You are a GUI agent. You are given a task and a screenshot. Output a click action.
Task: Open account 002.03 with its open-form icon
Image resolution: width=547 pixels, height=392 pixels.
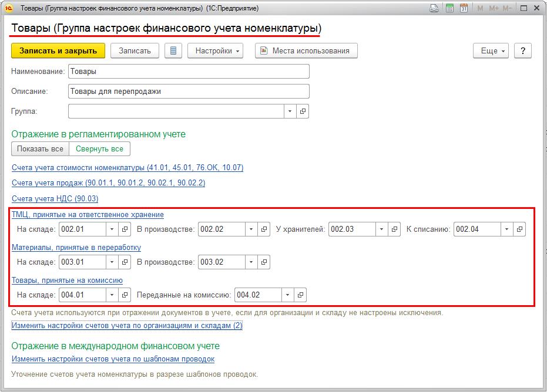point(394,229)
